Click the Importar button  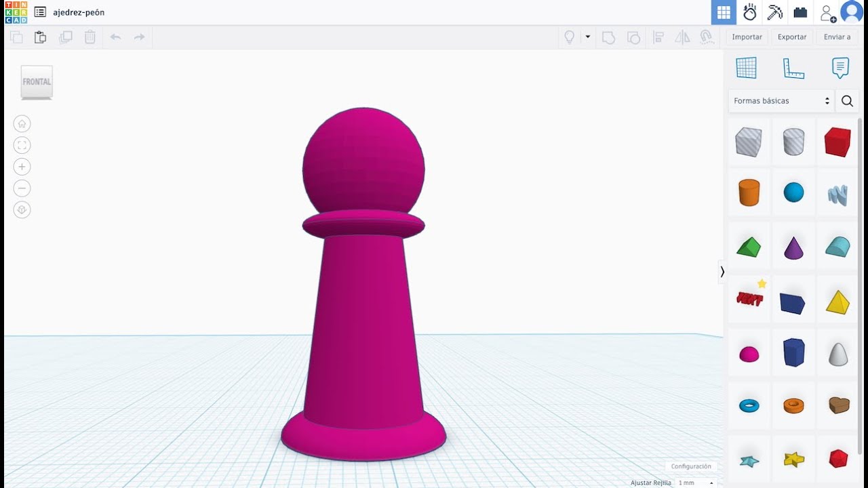coord(747,37)
